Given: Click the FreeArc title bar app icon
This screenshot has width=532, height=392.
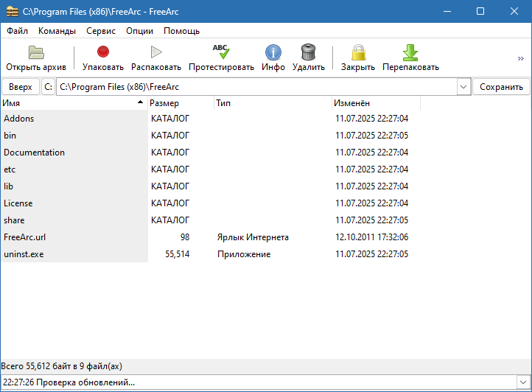Looking at the screenshot, I should 13,11.
